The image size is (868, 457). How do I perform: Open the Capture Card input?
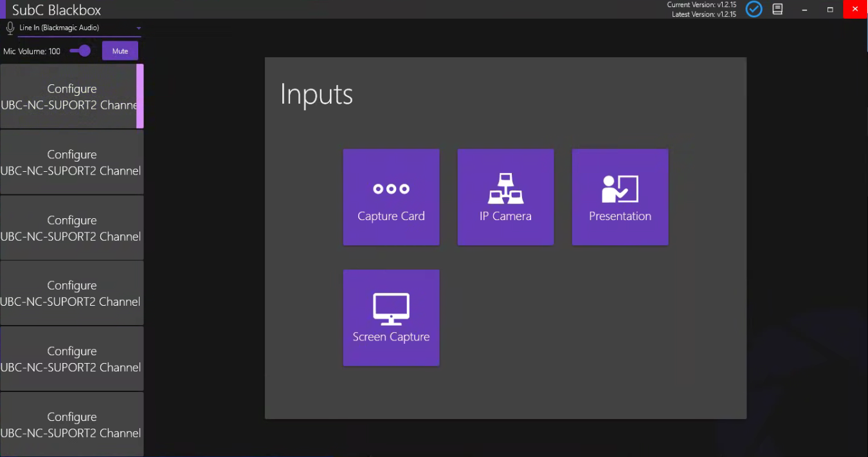pyautogui.click(x=391, y=197)
